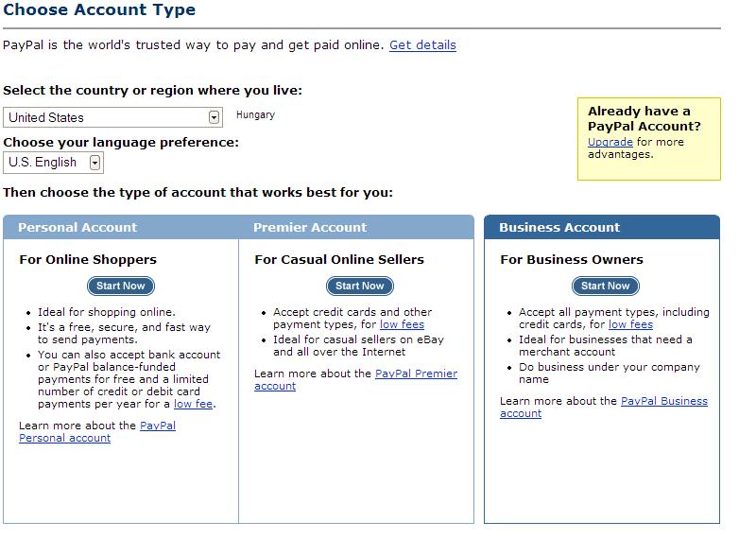The image size is (756, 539).
Task: Open the low fees link in Premier Account
Action: tap(402, 324)
